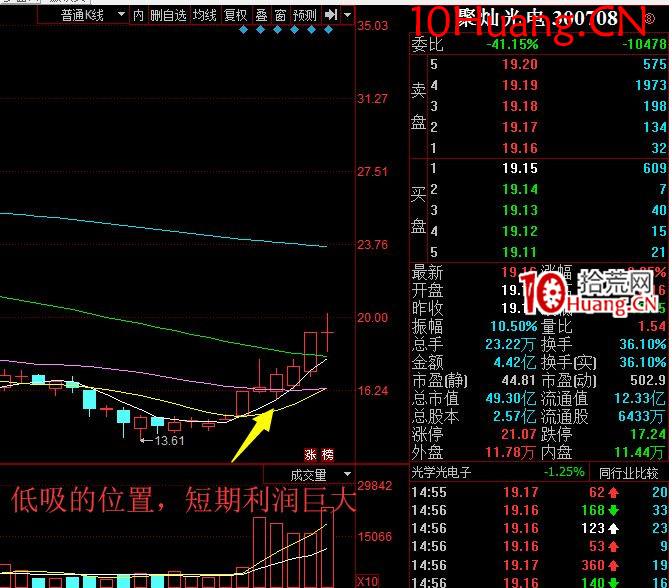Select the buy level 4 price 19.12
Viewport: 669px width, 588px height.
pos(520,231)
